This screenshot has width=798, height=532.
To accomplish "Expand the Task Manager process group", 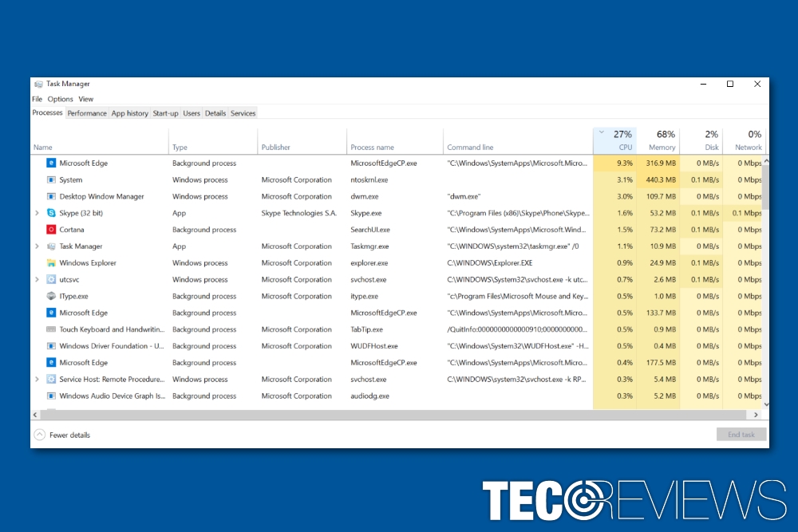I will click(37, 246).
